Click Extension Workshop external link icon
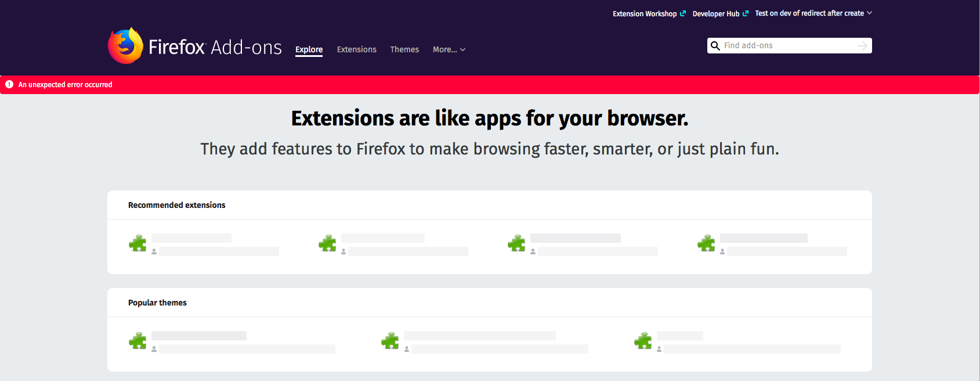The height and width of the screenshot is (381, 980). [683, 13]
